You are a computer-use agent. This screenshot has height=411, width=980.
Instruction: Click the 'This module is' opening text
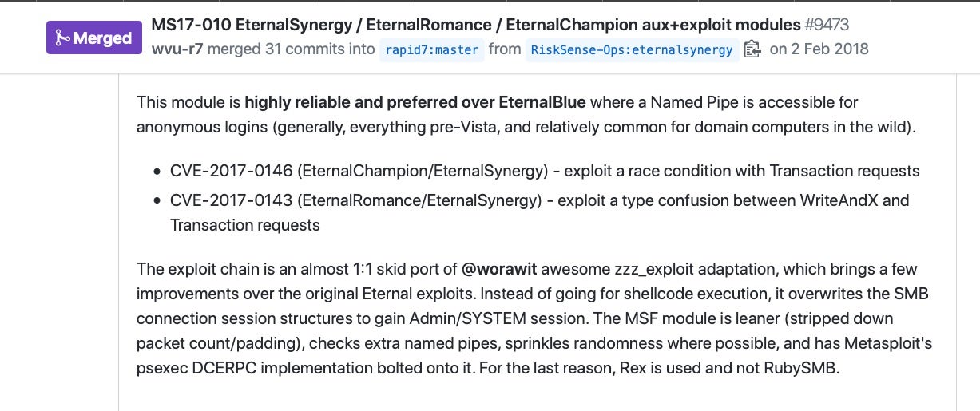[188, 102]
